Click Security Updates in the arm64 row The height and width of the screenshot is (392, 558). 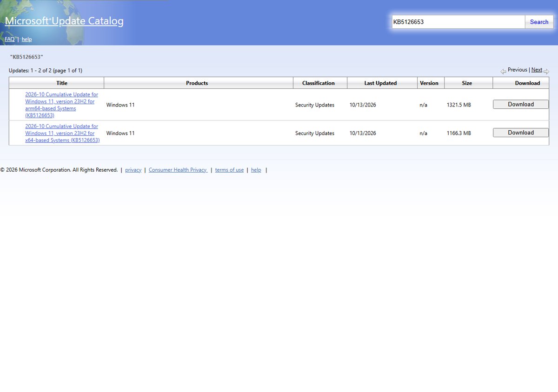point(315,105)
